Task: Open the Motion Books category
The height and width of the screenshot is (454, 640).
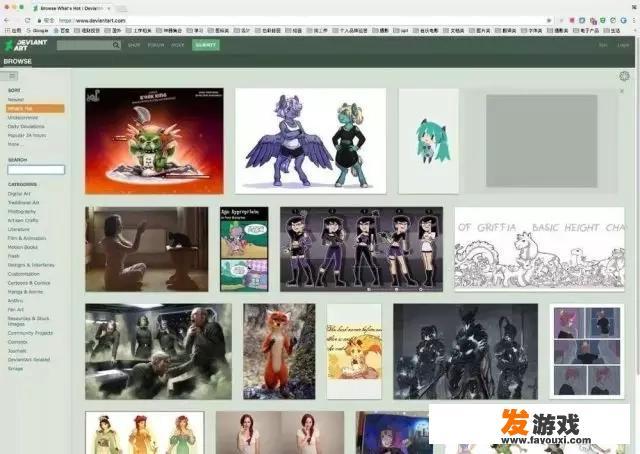Action: coord(23,247)
